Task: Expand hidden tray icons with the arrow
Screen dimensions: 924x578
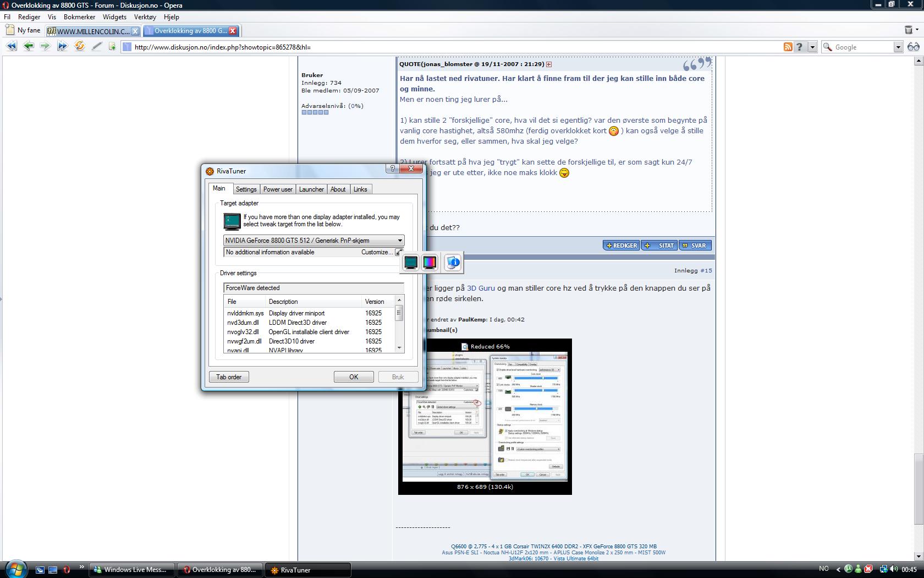Action: [838, 569]
